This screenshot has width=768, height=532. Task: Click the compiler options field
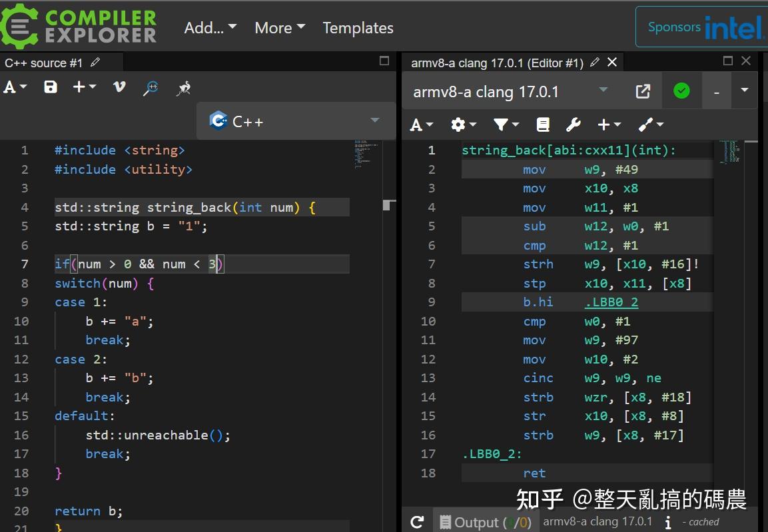tap(716, 91)
